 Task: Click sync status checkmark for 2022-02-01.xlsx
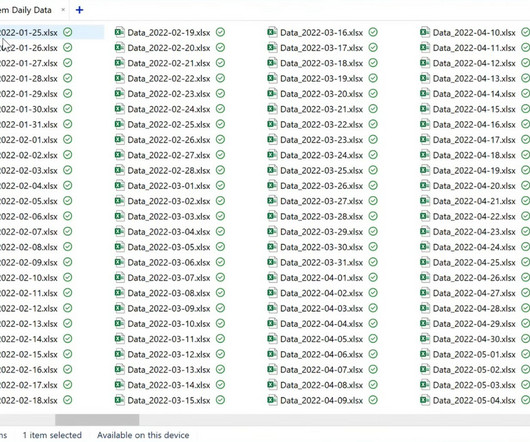(68, 139)
